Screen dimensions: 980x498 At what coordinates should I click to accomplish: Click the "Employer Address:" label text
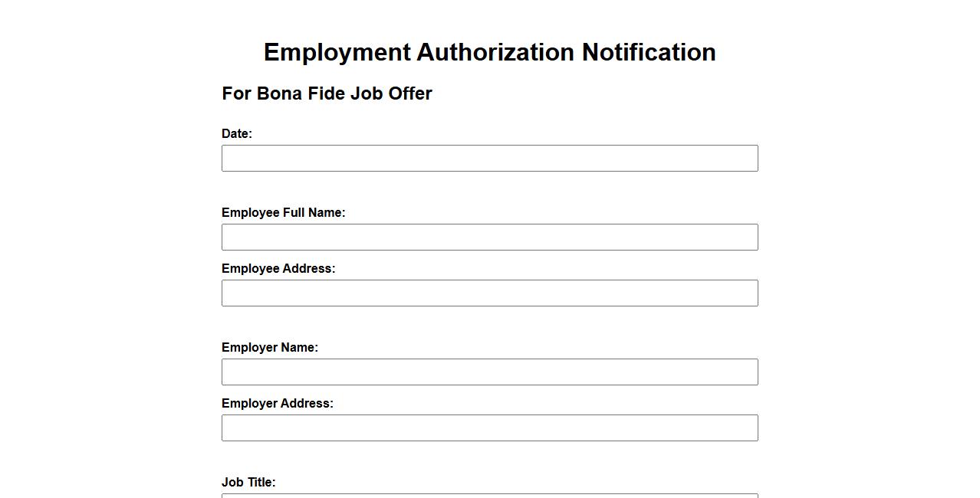point(277,404)
